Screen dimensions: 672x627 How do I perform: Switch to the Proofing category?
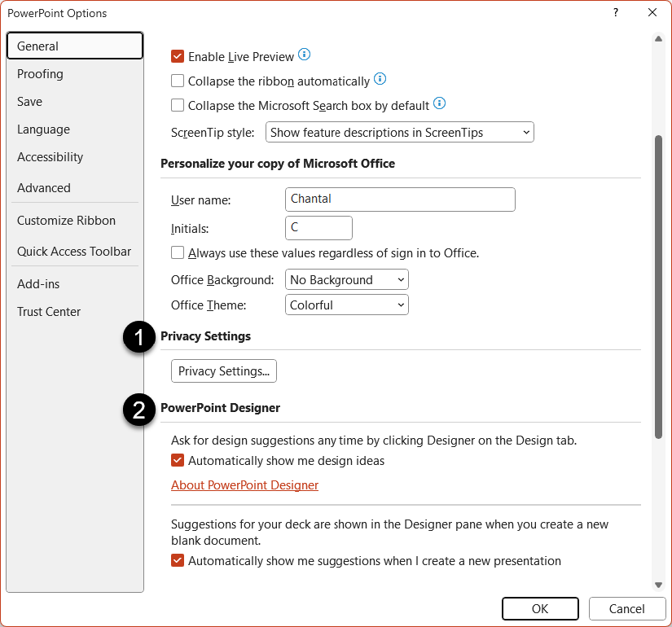[x=75, y=74]
